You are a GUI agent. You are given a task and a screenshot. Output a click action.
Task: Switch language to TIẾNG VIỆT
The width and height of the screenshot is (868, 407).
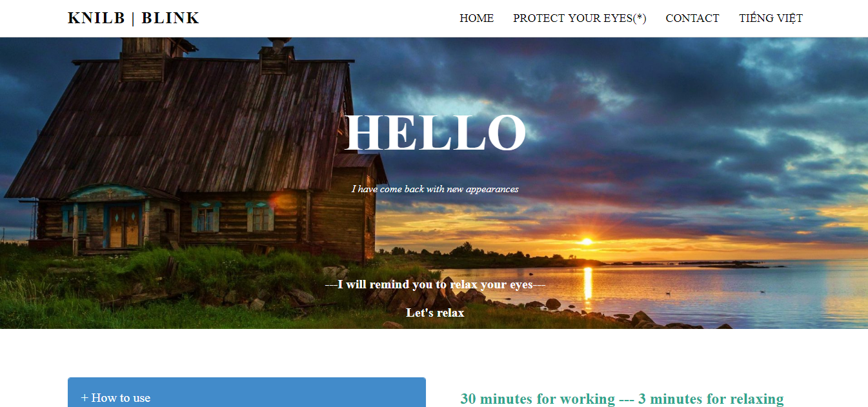[771, 18]
